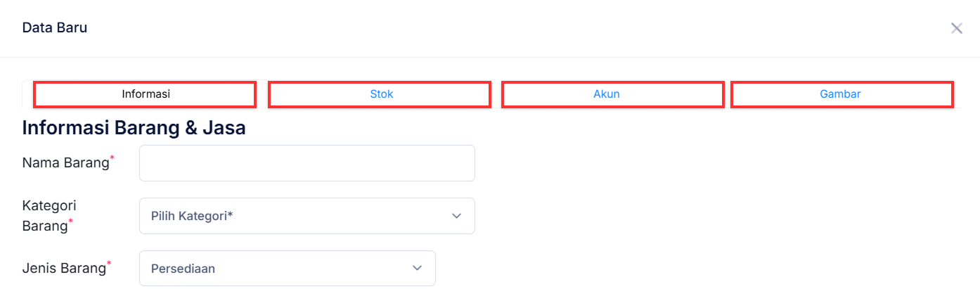The image size is (980, 289).
Task: Click the chevron arrow beside Persediaan
Action: tap(417, 269)
